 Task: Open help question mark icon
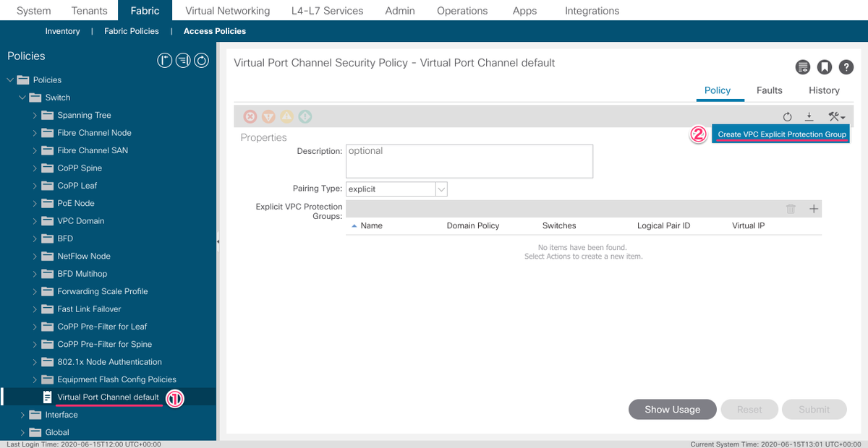point(846,67)
